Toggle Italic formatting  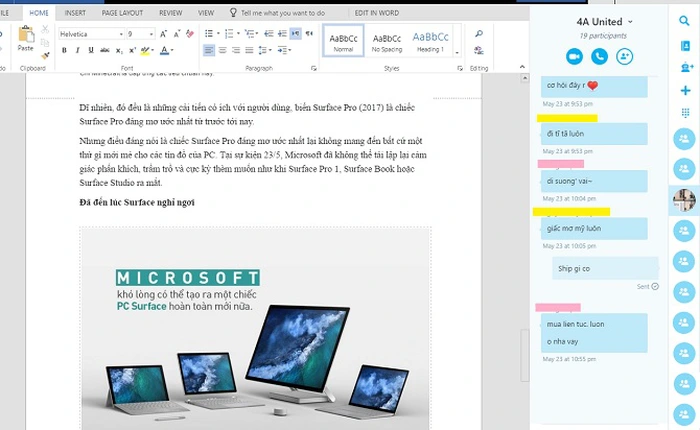[x=78, y=50]
